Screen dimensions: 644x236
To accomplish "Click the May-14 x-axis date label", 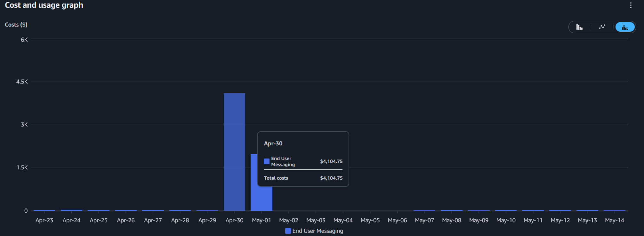I will click(x=614, y=220).
